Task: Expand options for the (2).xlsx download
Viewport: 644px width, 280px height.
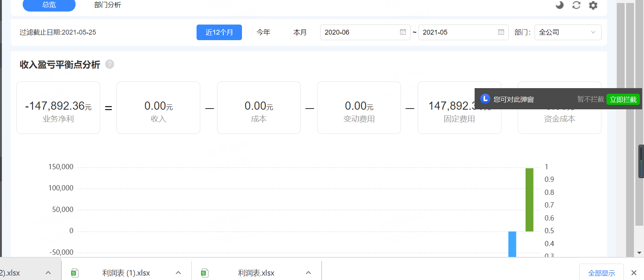Action: (x=48, y=273)
